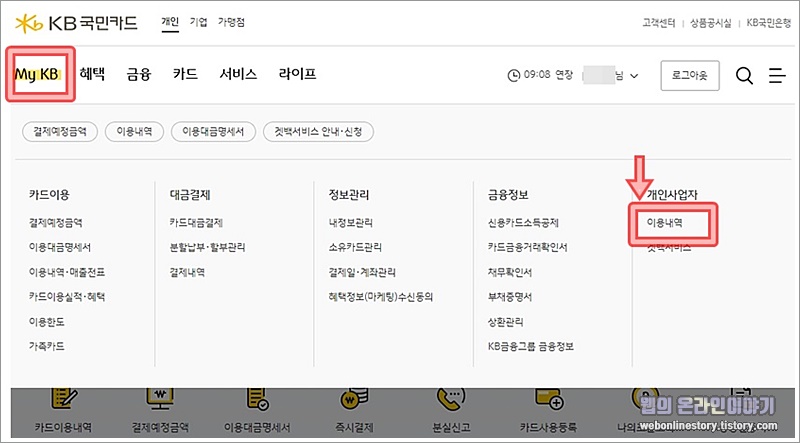Open the 금융 menu

coord(139,74)
